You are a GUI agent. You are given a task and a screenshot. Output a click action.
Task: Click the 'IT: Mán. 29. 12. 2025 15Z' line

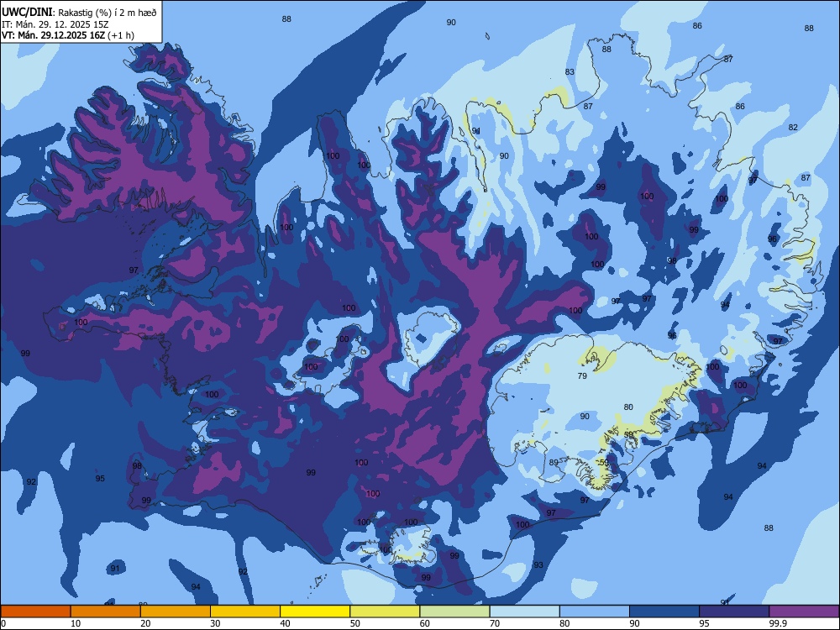pyautogui.click(x=55, y=24)
